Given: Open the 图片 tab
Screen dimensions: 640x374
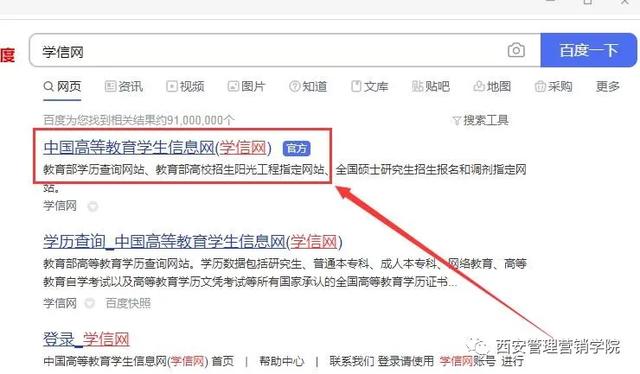Looking at the screenshot, I should click(x=246, y=87).
